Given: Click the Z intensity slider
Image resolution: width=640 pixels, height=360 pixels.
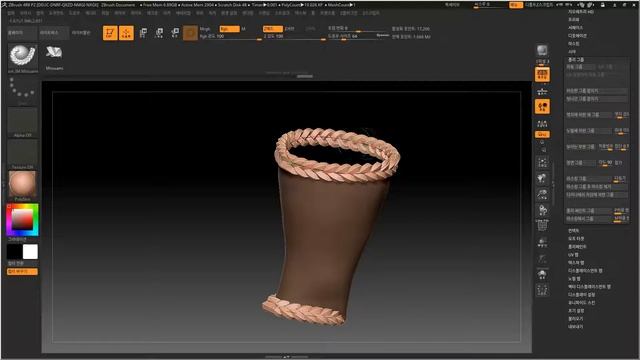Looking at the screenshot, I should [294, 37].
